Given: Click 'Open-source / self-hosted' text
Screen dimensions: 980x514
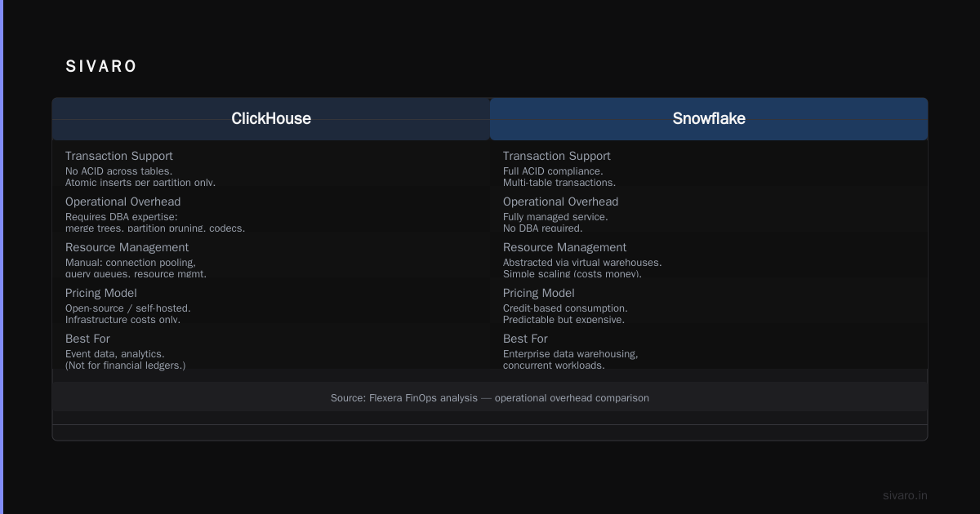Looking at the screenshot, I should pos(128,308).
